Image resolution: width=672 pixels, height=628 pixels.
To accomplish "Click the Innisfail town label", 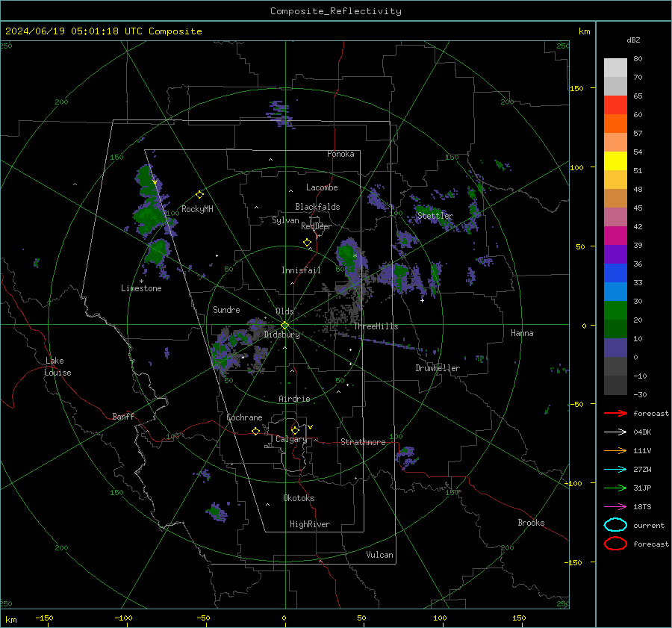I will coord(301,270).
